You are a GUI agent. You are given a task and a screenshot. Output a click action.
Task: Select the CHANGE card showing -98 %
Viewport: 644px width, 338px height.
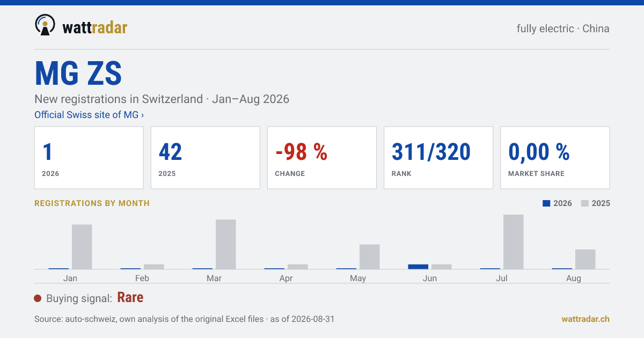coord(322,158)
